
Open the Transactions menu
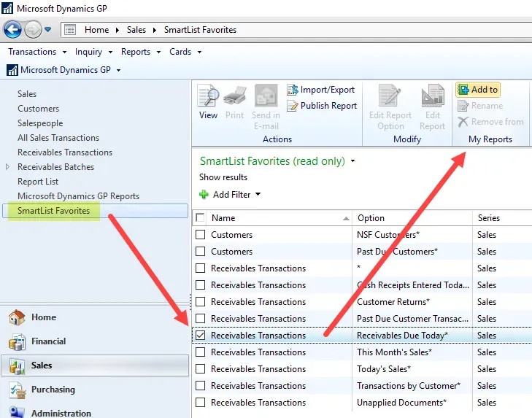32,52
